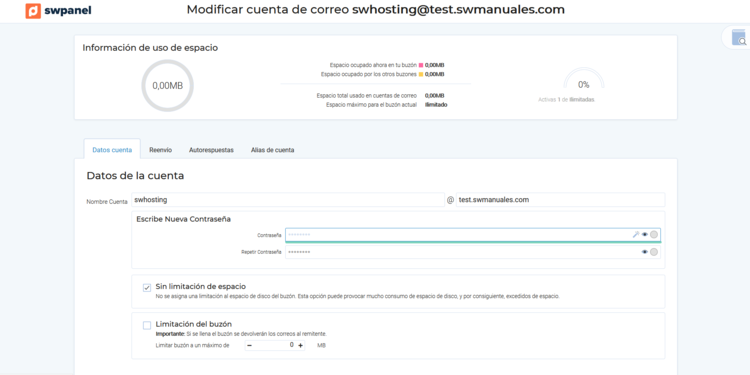Image resolution: width=750 pixels, height=375 pixels.
Task: Click the pink legend square for buzón space
Action: point(421,65)
